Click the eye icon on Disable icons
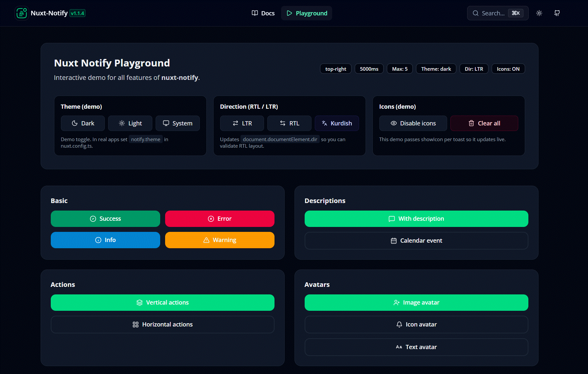 click(393, 123)
